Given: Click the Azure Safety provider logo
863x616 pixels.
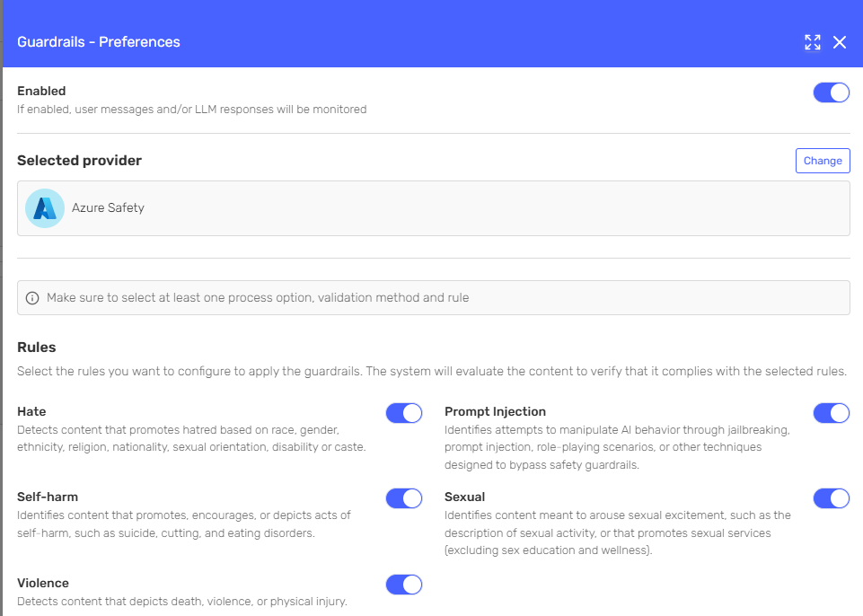Looking at the screenshot, I should click(44, 207).
